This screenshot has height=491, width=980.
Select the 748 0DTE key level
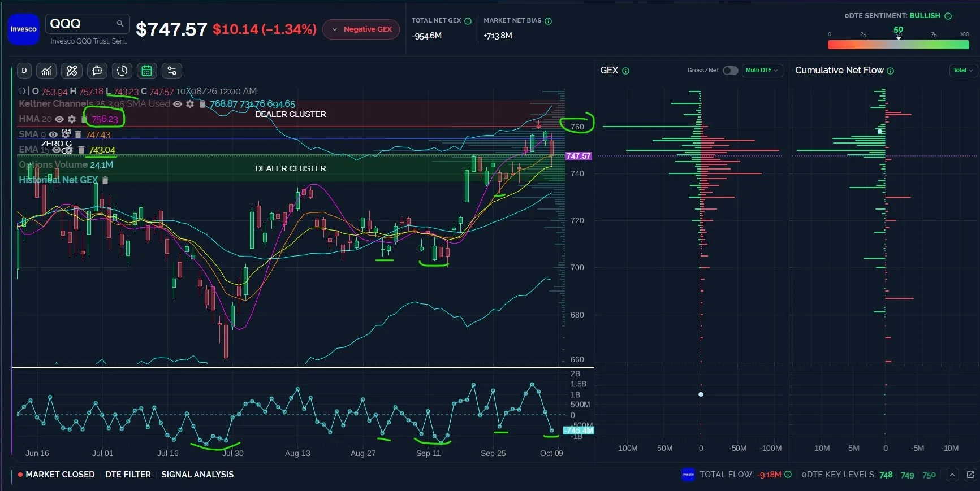pos(886,475)
